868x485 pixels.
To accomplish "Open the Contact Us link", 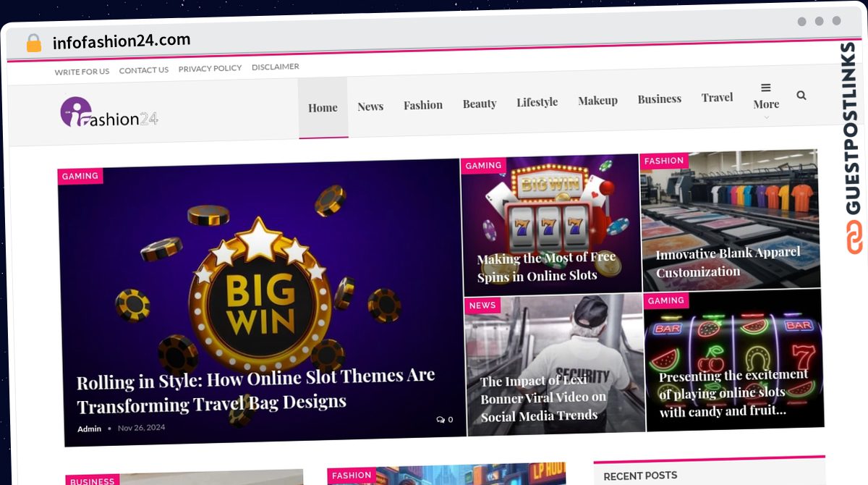I will click(143, 69).
